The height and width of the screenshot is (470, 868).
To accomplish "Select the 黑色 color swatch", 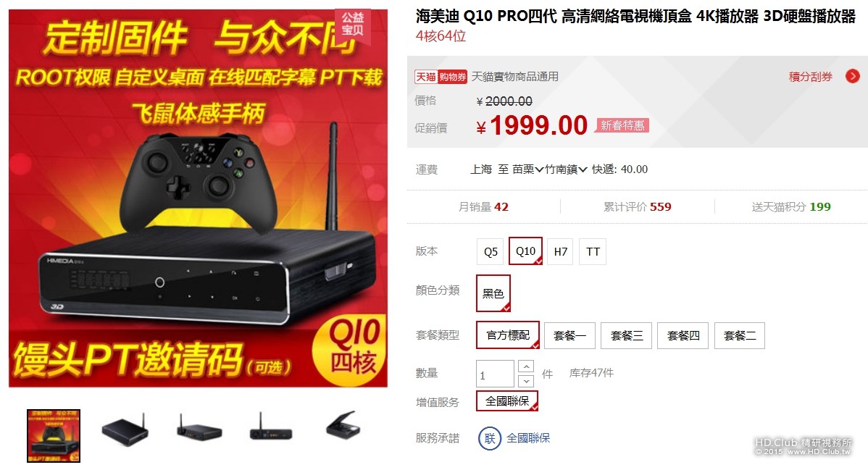I will (493, 293).
